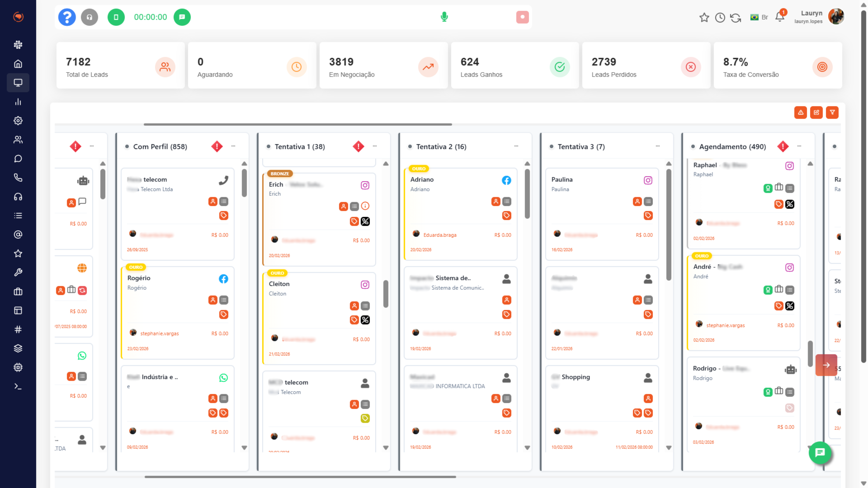Open the Agendamento column options menu
The height and width of the screenshot is (488, 868).
coord(799,146)
